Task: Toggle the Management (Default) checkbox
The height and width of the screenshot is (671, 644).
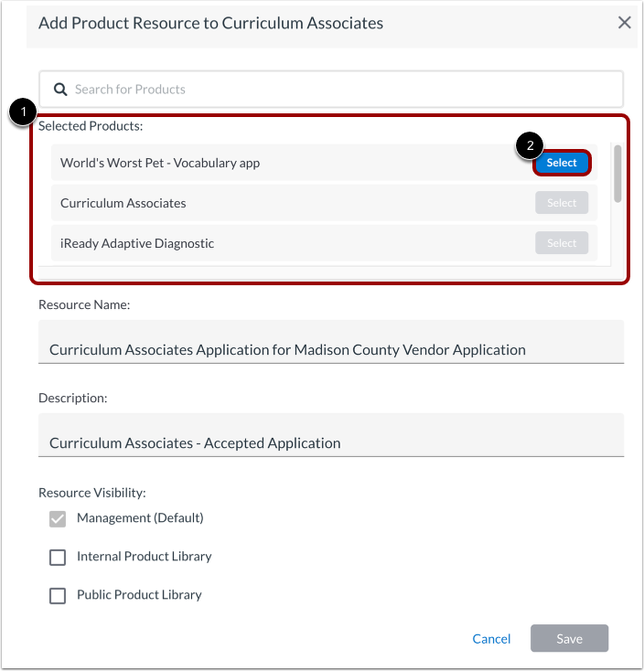Action: [x=58, y=518]
